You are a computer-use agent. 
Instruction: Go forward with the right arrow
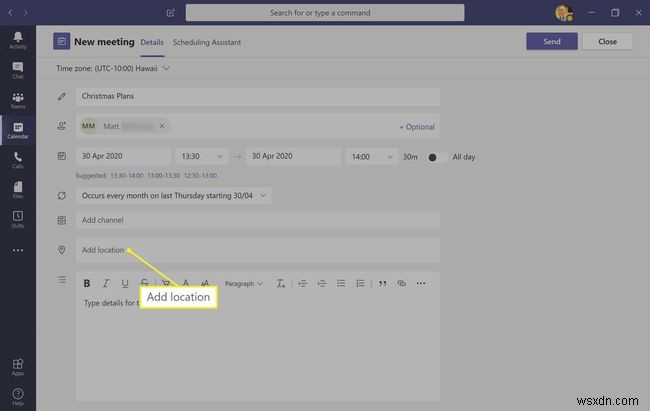26,13
